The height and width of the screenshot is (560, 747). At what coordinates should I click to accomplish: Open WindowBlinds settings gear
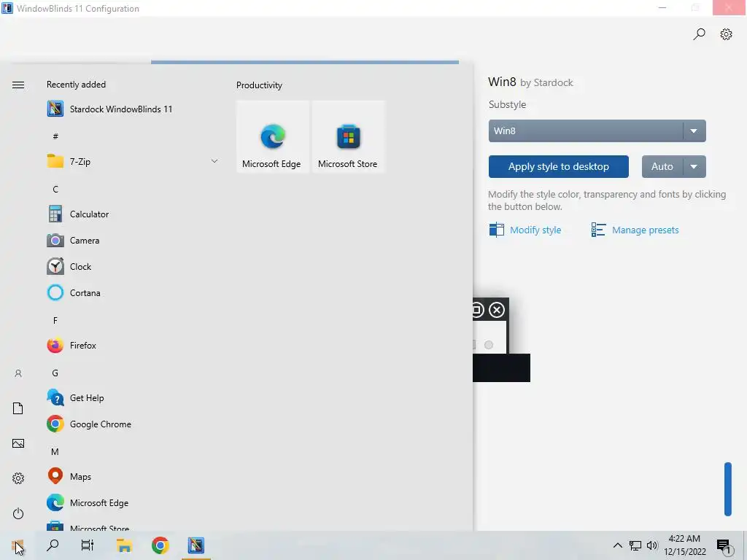point(726,34)
